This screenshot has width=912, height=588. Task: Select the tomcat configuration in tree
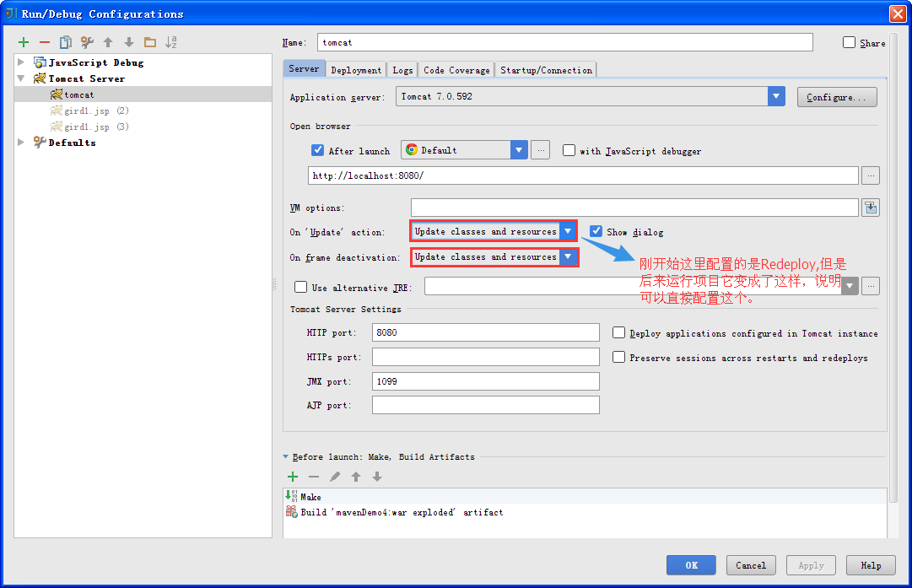[x=143, y=94]
